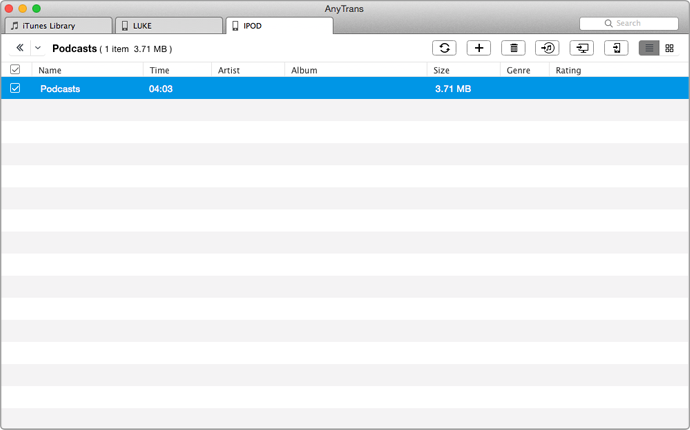The image size is (690, 430).
Task: Uncheck the Podcasts row checkbox
Action: click(x=15, y=88)
